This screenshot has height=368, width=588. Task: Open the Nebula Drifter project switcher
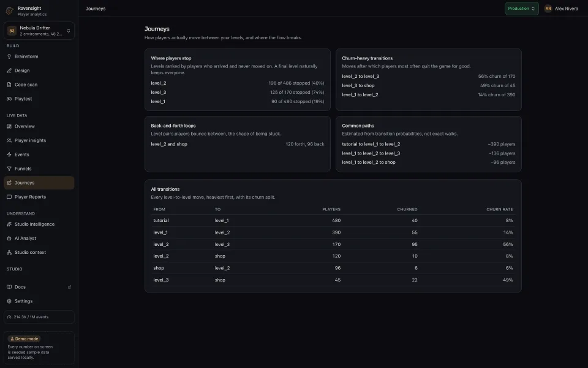[39, 31]
